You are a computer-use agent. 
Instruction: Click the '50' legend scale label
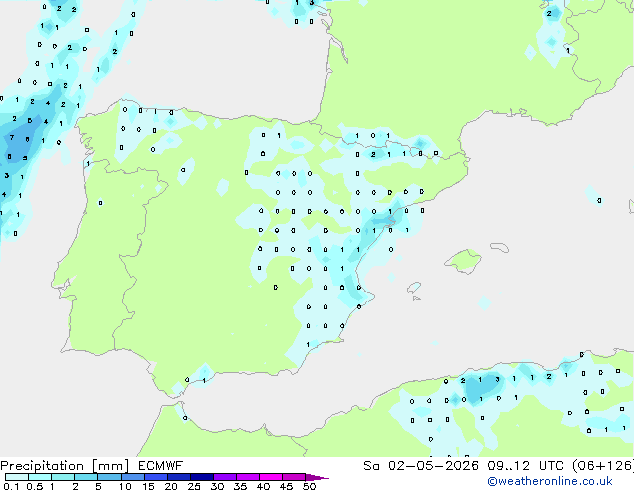click(x=309, y=486)
